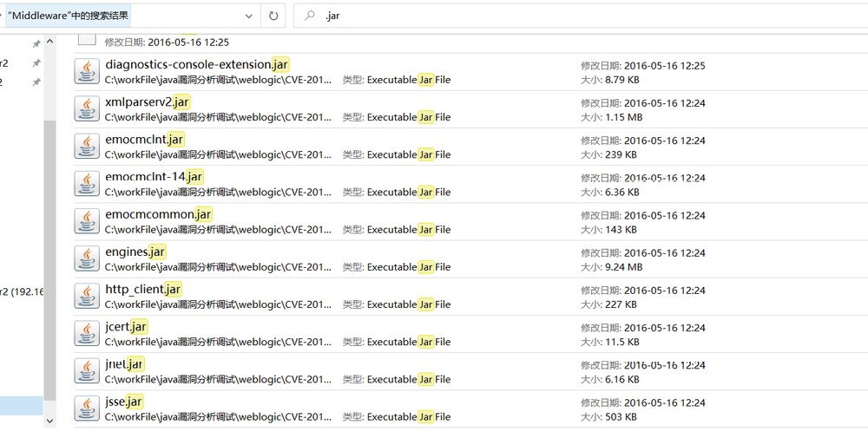This screenshot has height=438, width=868.
Task: Select file name jcert.jar
Action: tap(126, 327)
